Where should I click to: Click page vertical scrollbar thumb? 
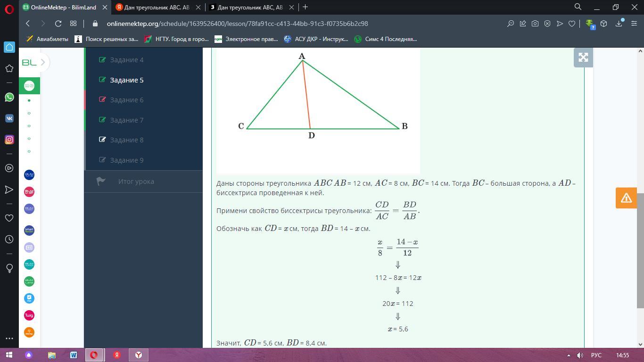[x=640, y=250]
